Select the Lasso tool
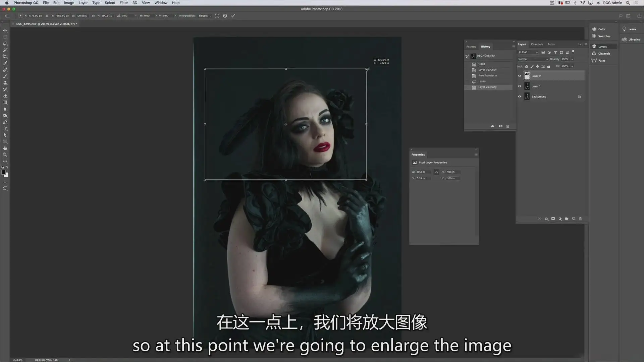 pos(5,44)
